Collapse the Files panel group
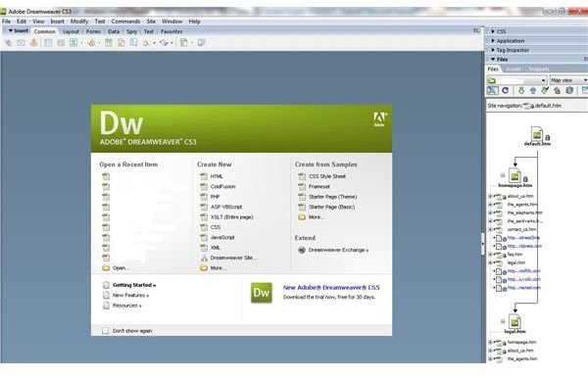The width and height of the screenshot is (588, 378). coord(493,59)
